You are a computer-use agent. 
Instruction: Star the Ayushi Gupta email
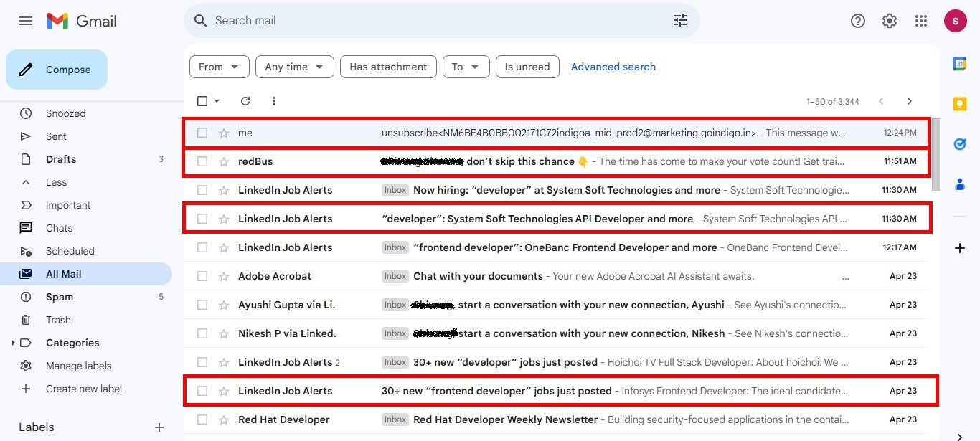(224, 305)
